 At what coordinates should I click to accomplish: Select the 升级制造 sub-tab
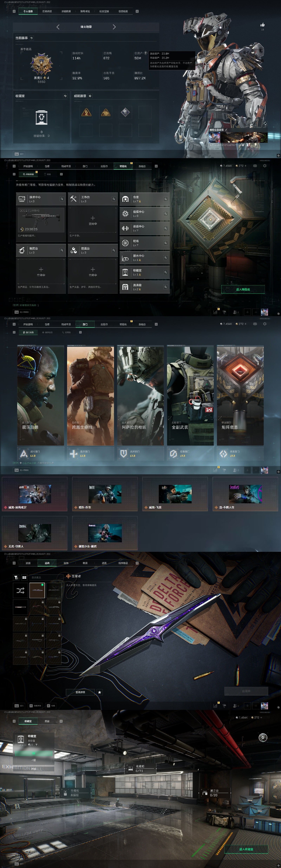click(x=28, y=174)
